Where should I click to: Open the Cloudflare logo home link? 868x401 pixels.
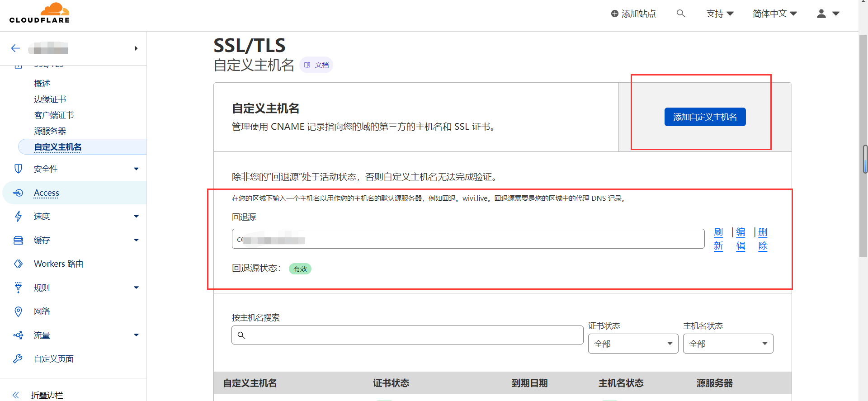point(39,13)
